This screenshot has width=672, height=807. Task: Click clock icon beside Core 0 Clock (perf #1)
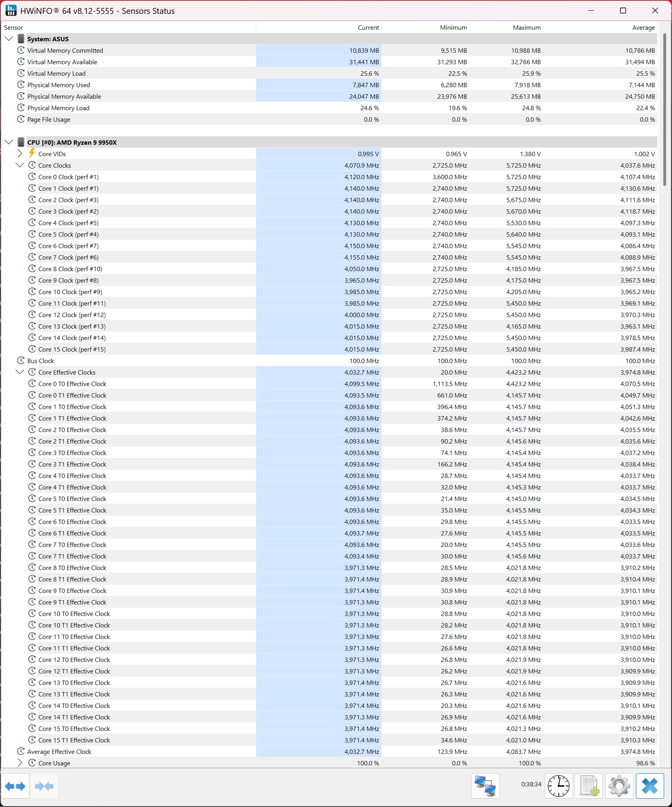[32, 177]
